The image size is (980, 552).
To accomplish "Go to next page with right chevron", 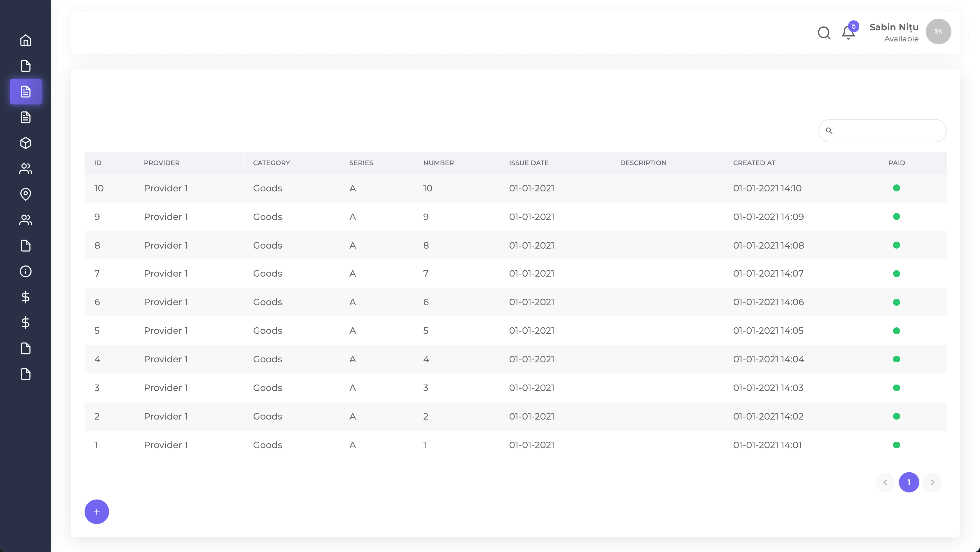I will coord(932,482).
